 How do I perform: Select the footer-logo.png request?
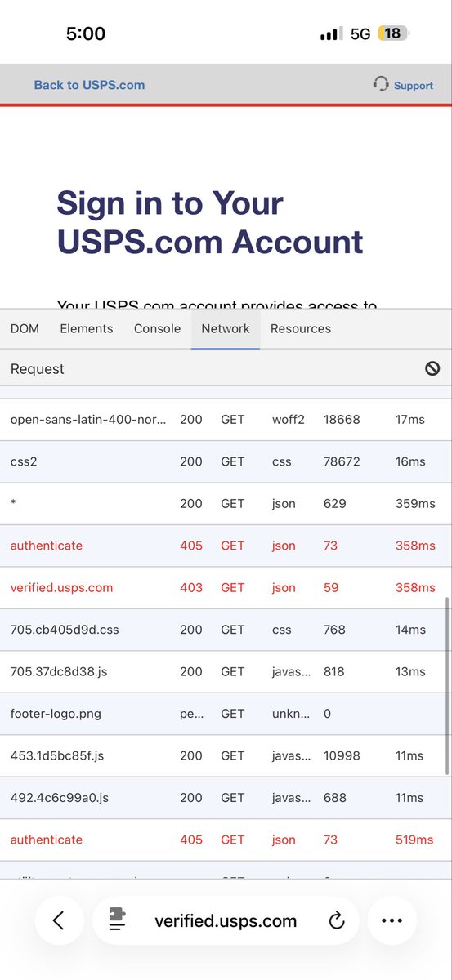[x=226, y=714]
